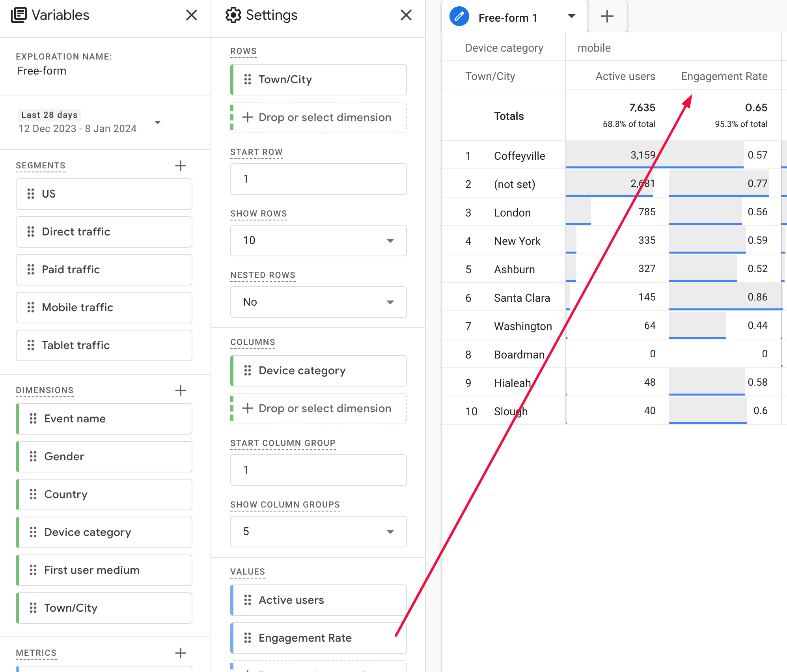This screenshot has height=672, width=787.
Task: Add a new segment using the plus icon
Action: coord(180,166)
